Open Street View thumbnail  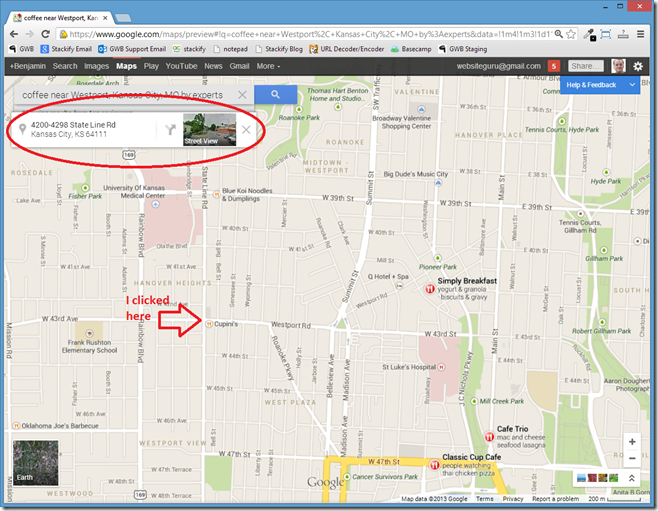pyautogui.click(x=209, y=130)
